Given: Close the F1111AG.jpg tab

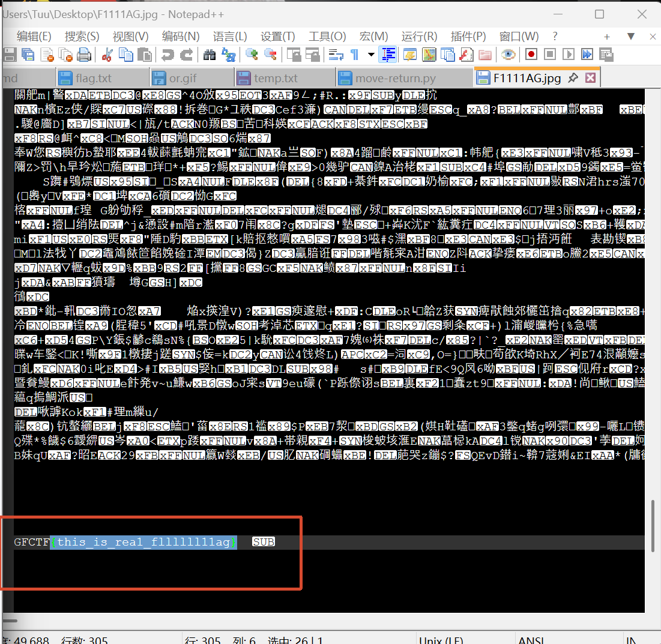Looking at the screenshot, I should [591, 77].
